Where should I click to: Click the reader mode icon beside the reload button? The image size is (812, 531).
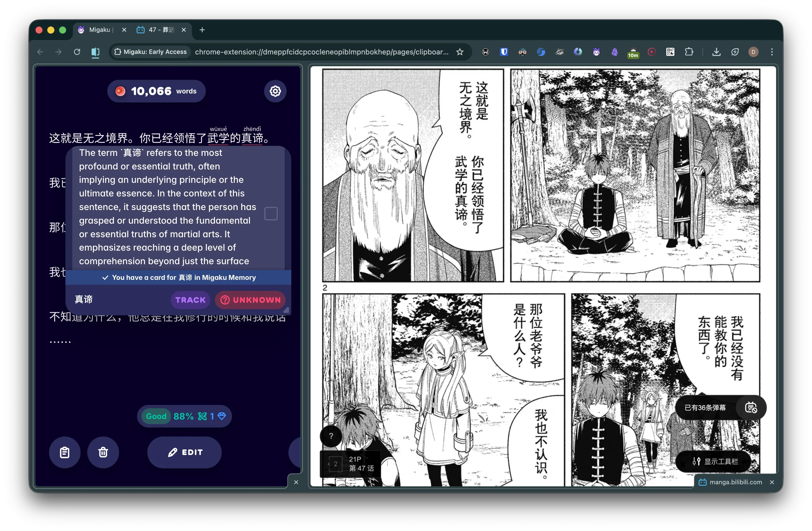tap(95, 52)
